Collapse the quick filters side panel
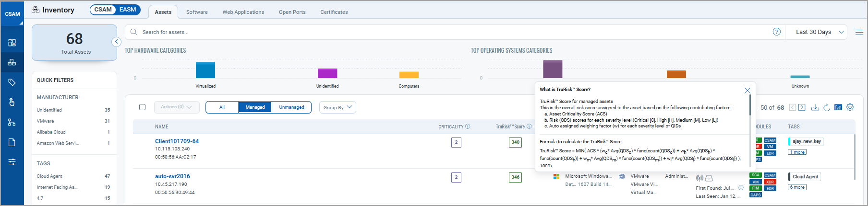868x206 pixels. (x=116, y=42)
